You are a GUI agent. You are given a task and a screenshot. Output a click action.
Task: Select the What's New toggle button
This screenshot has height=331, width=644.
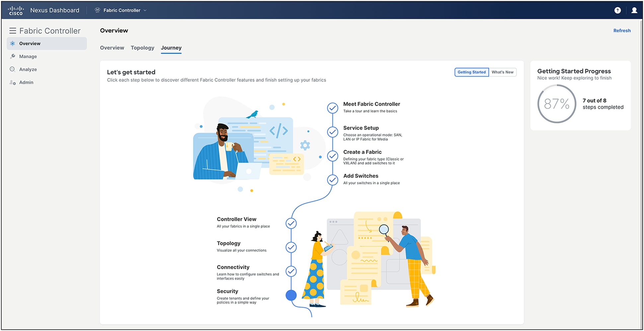502,72
